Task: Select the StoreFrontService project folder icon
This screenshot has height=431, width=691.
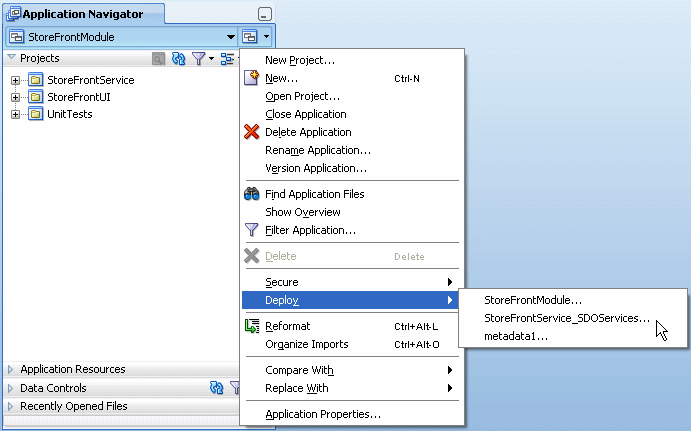Action: (x=36, y=80)
